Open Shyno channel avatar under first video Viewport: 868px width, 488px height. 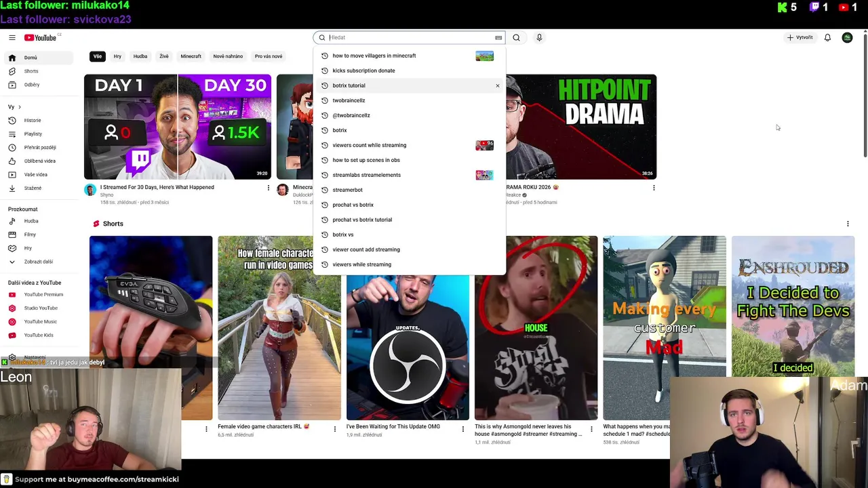pyautogui.click(x=90, y=190)
